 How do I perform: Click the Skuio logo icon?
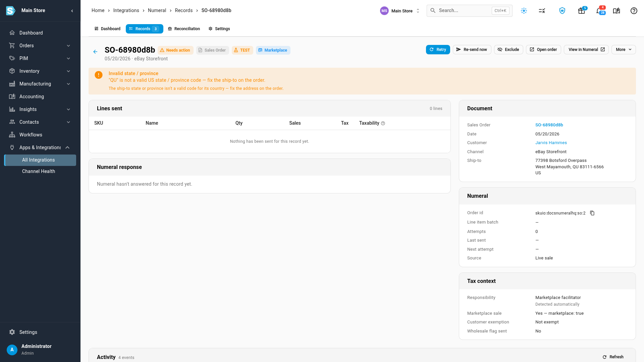coord(11,11)
